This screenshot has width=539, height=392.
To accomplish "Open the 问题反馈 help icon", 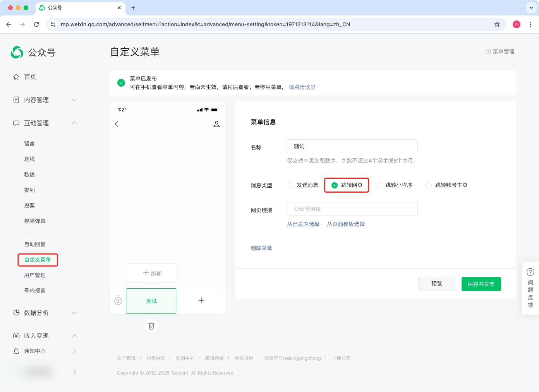I will 530,272.
